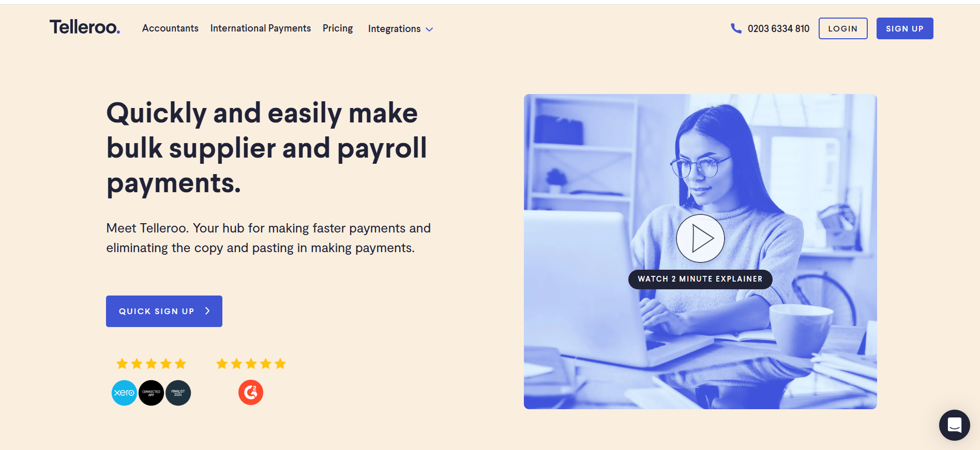980x450 pixels.
Task: Click Watch 2 Minute Explainer label
Action: tap(700, 279)
